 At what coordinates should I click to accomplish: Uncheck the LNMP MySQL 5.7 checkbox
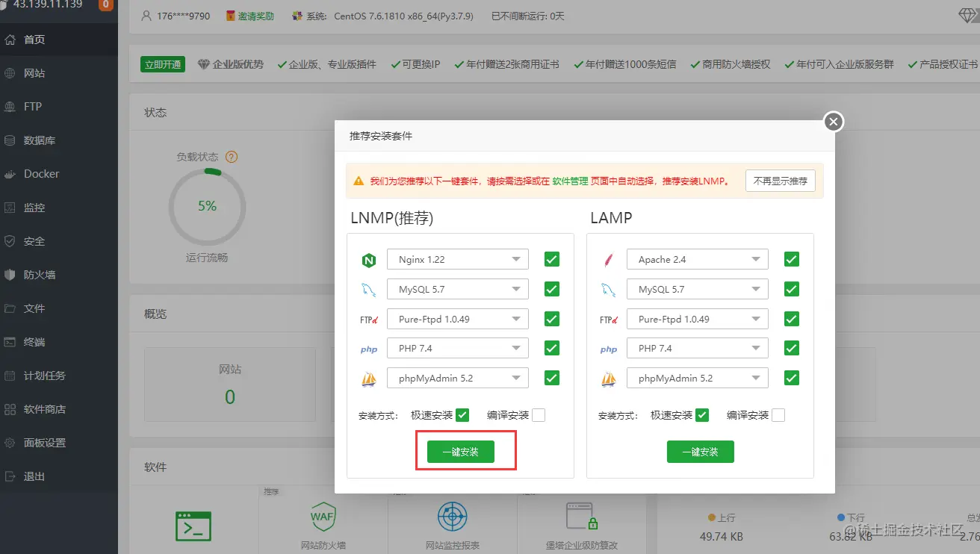[x=552, y=289]
